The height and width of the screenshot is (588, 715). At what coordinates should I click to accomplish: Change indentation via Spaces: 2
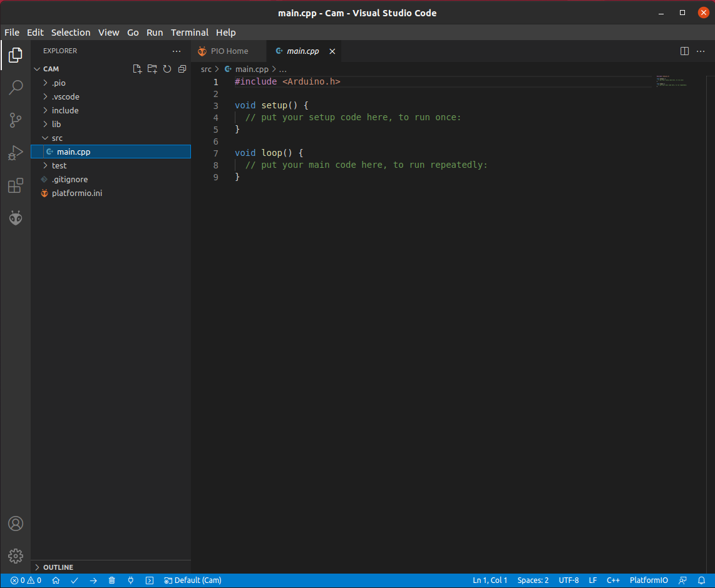pos(533,580)
